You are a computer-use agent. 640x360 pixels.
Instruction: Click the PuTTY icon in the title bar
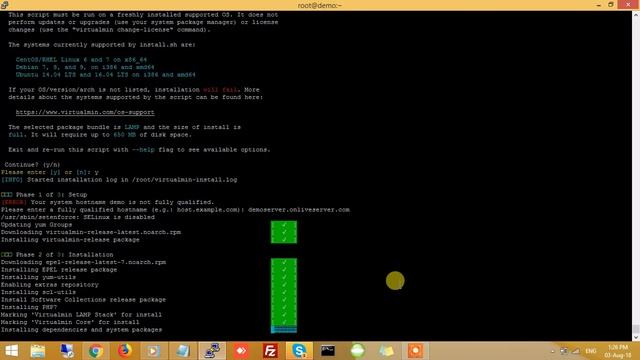[4, 5]
